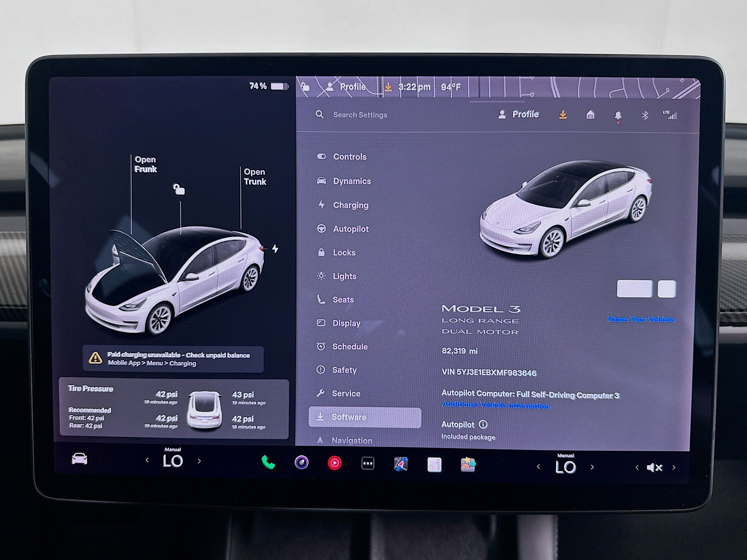The height and width of the screenshot is (560, 747).
Task: Open Profile next to Search Settings
Action: pyautogui.click(x=518, y=114)
